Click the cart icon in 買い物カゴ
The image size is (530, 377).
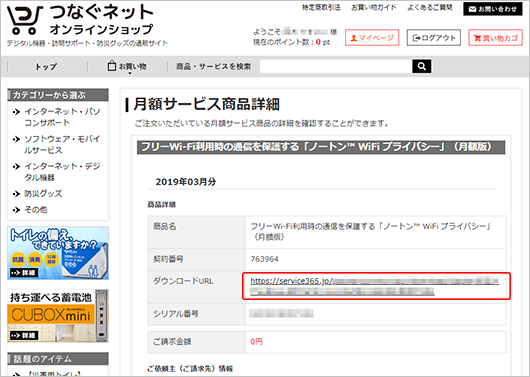click(477, 38)
